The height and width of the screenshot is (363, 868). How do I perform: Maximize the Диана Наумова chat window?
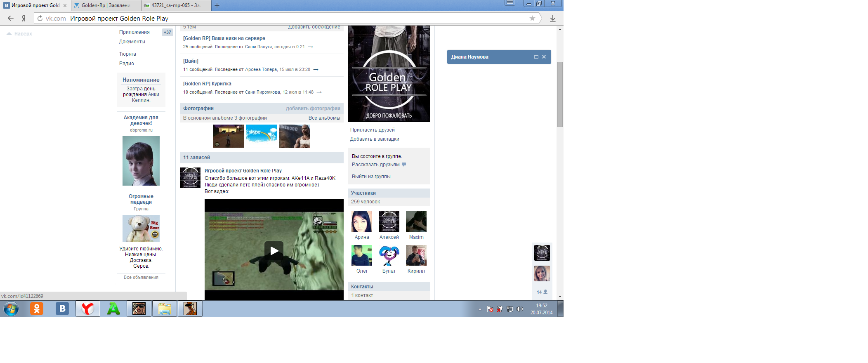click(536, 57)
